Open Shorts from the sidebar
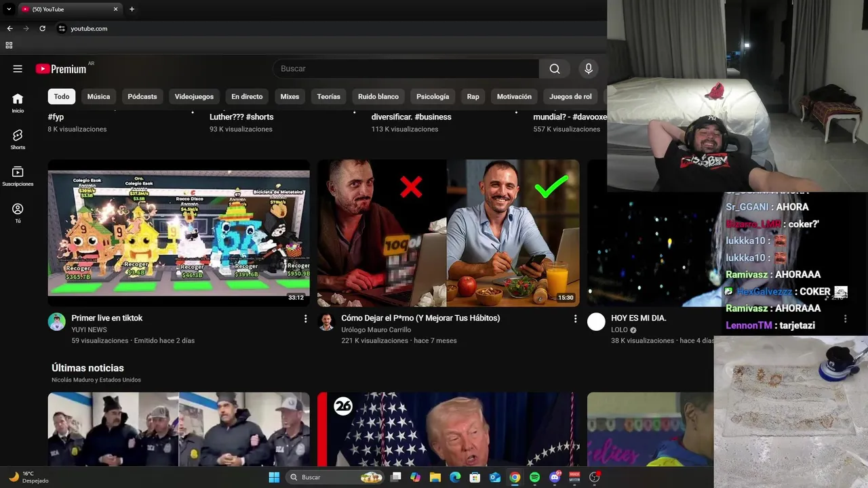This screenshot has width=868, height=488. click(x=18, y=140)
